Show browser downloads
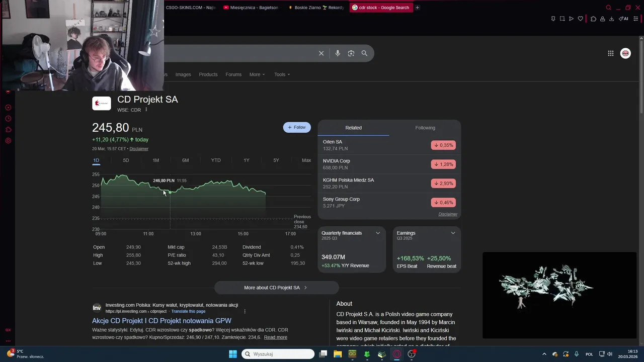The height and width of the screenshot is (362, 644). tap(611, 19)
